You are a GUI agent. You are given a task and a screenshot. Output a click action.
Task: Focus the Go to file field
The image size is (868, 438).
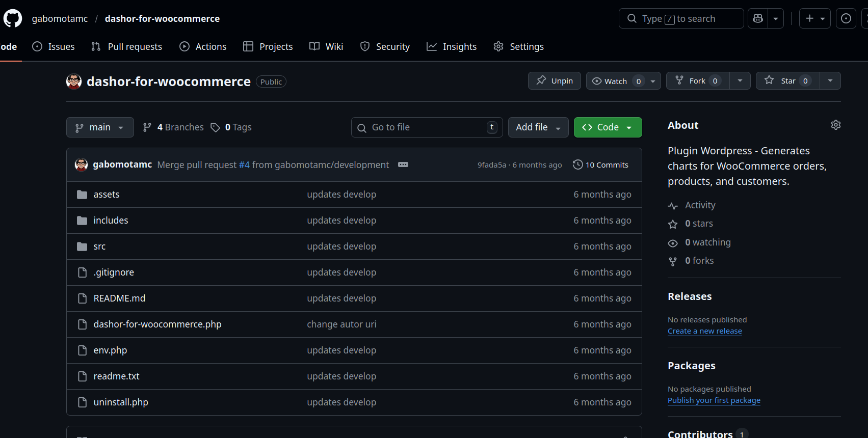tap(427, 127)
